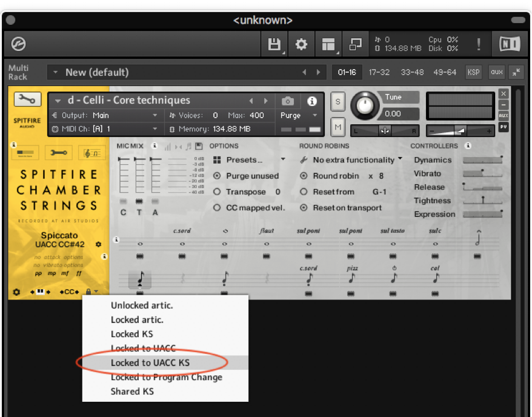The image size is (532, 417).
Task: Open the instrument info icon
Action: (x=312, y=101)
